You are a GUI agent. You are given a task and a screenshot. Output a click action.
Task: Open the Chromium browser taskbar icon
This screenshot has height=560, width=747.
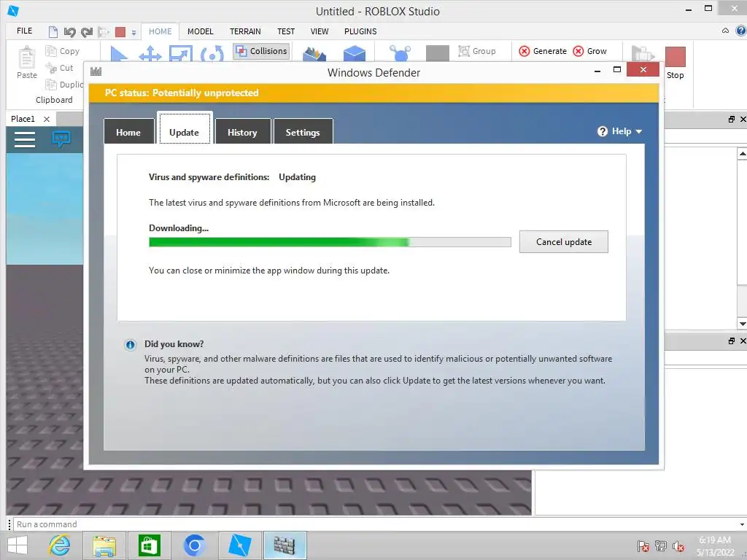pos(194,545)
